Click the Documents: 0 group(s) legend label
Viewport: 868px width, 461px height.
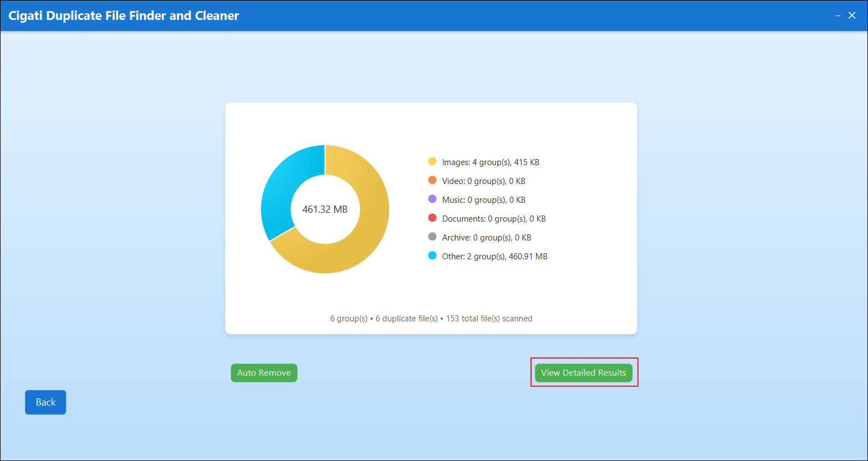[494, 219]
